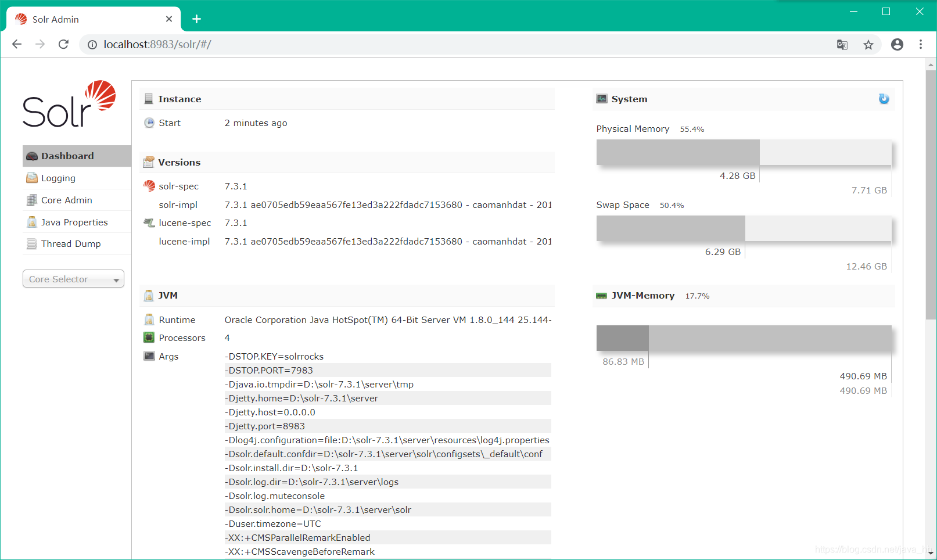The width and height of the screenshot is (937, 560).
Task: Click the scrollbar down arrow
Action: [x=931, y=555]
